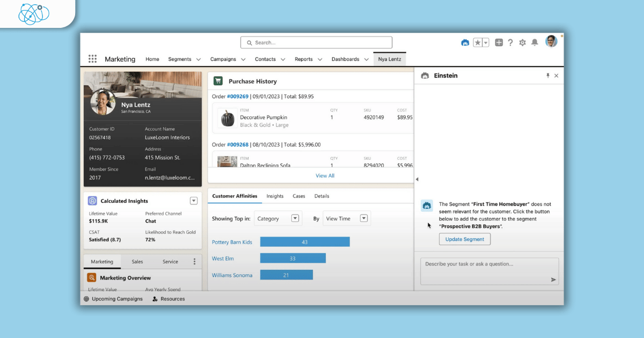Click the Purchase History cart icon
The width and height of the screenshot is (644, 338).
click(x=218, y=81)
